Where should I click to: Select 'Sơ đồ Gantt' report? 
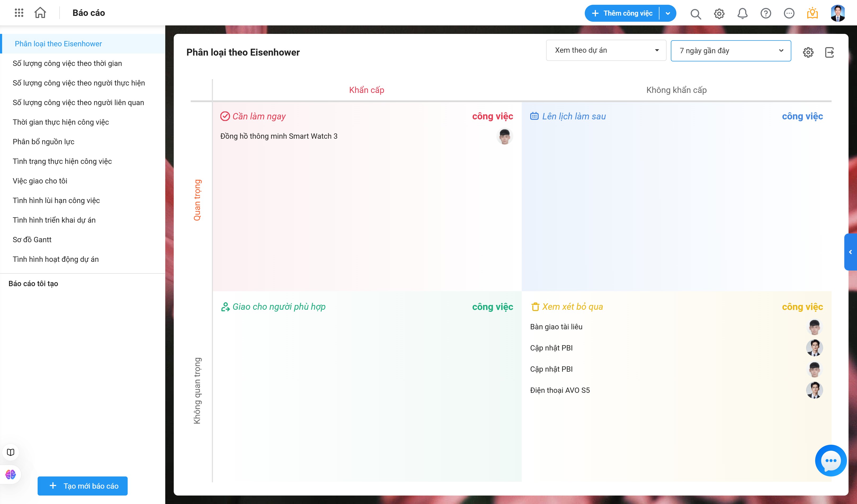[32, 240]
